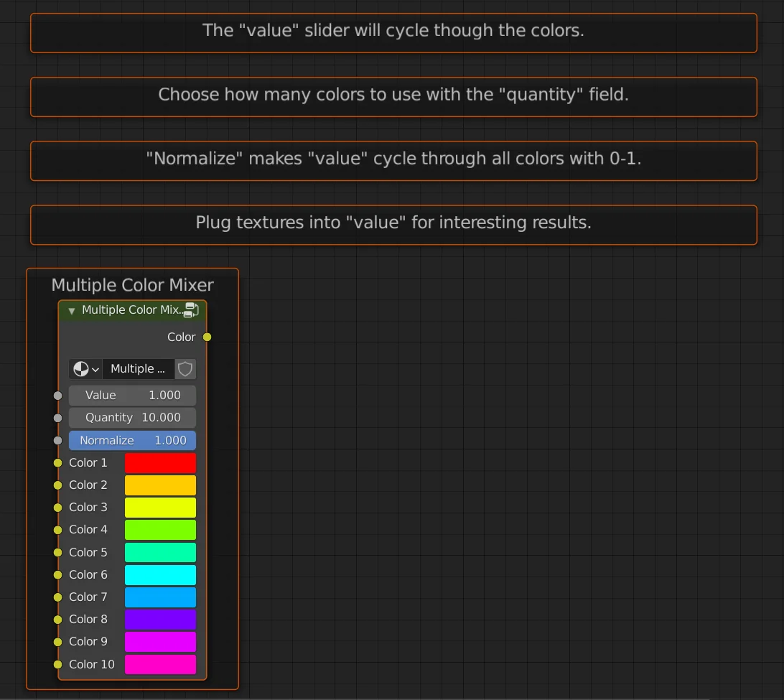This screenshot has height=700, width=784.
Task: Click the Quantity slider field
Action: [x=132, y=418]
